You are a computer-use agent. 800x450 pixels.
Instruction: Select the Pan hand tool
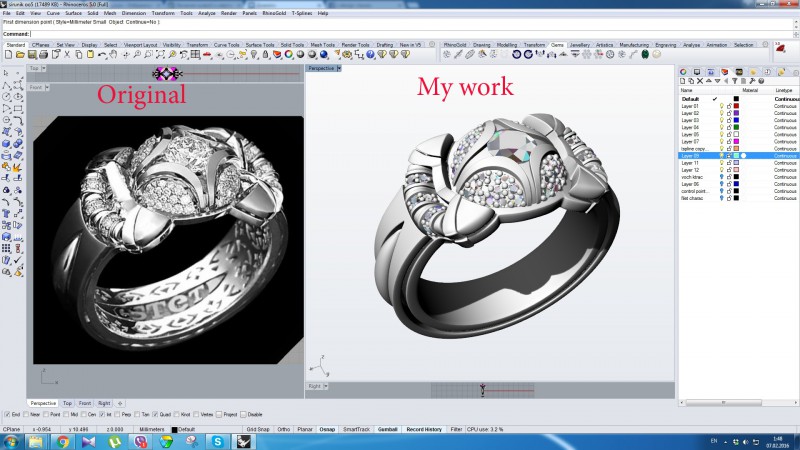pos(113,54)
